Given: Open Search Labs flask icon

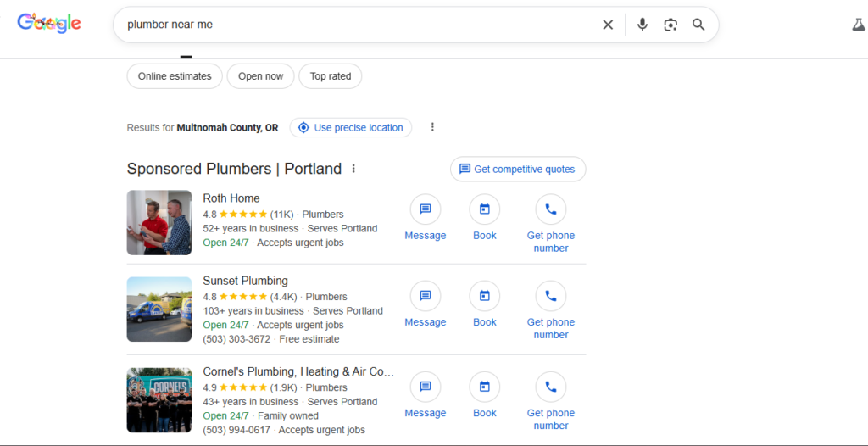Looking at the screenshot, I should [859, 25].
